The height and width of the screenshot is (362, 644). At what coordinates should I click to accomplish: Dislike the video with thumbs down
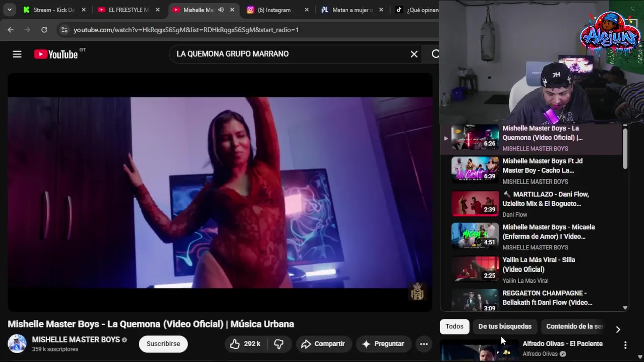coord(279,344)
